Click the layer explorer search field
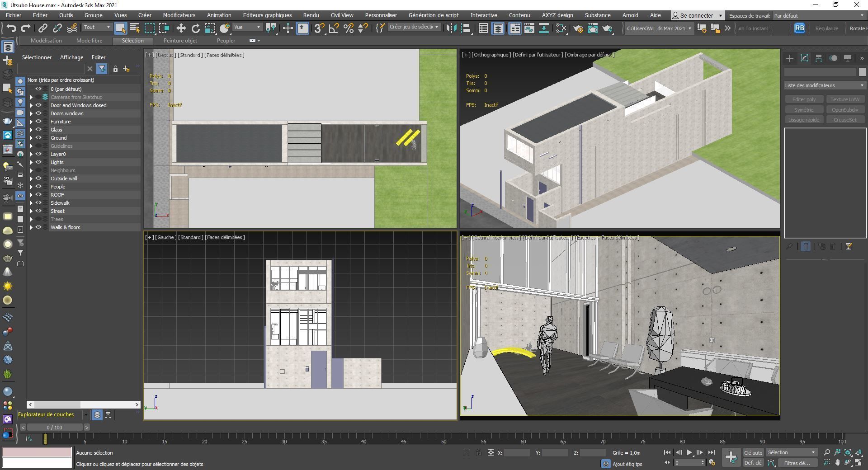The image size is (868, 470). tap(51, 69)
